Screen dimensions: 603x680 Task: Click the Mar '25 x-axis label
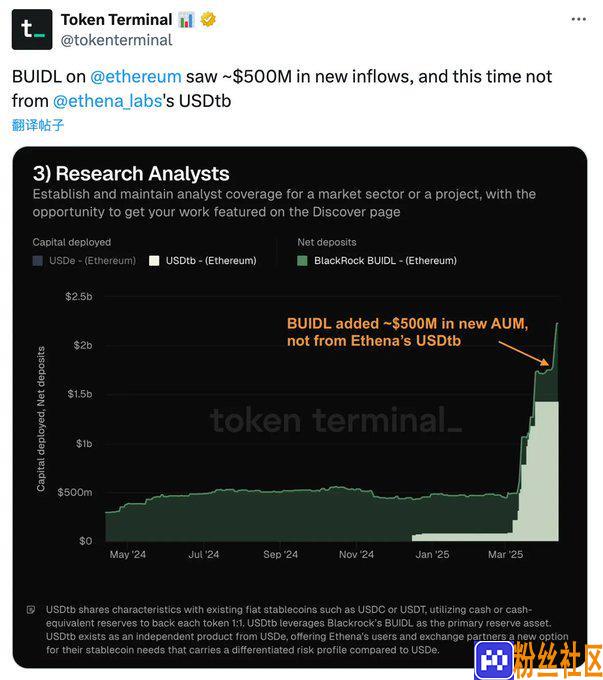click(505, 554)
